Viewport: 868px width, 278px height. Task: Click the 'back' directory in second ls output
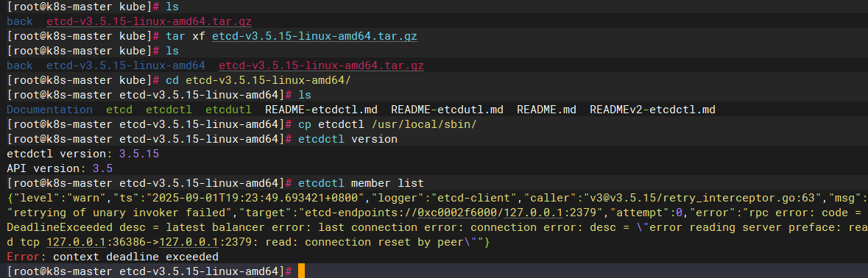coord(20,65)
